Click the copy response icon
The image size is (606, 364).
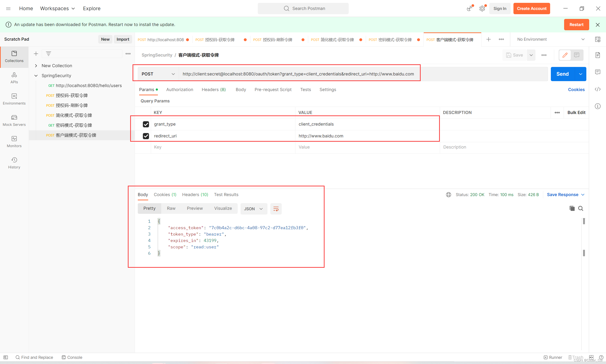(x=572, y=208)
